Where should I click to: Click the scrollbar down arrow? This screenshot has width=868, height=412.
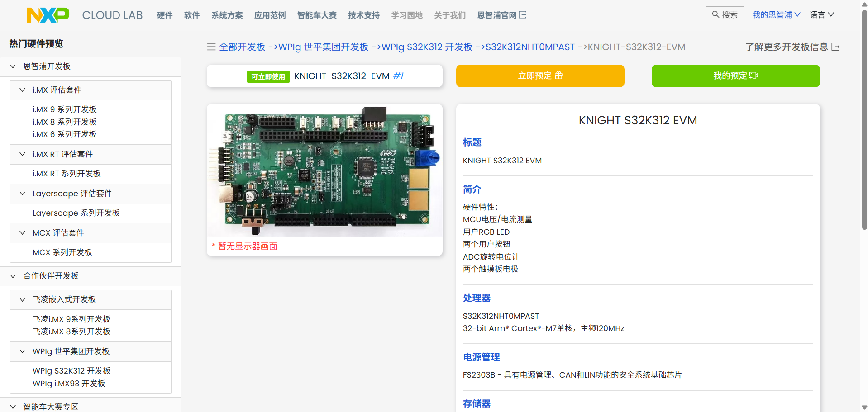click(864, 407)
